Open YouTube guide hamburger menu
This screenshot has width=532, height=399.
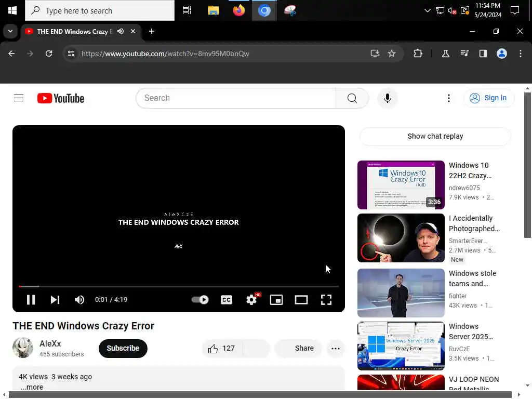coord(19,98)
